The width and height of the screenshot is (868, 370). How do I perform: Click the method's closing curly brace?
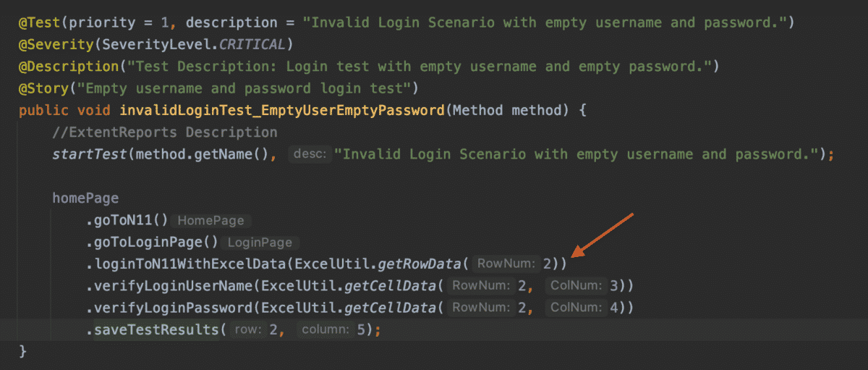point(22,352)
